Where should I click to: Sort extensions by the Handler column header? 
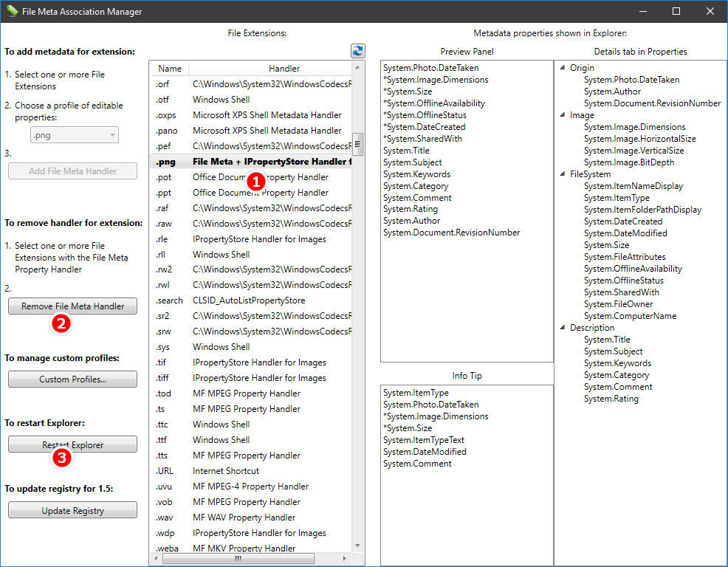click(x=284, y=68)
